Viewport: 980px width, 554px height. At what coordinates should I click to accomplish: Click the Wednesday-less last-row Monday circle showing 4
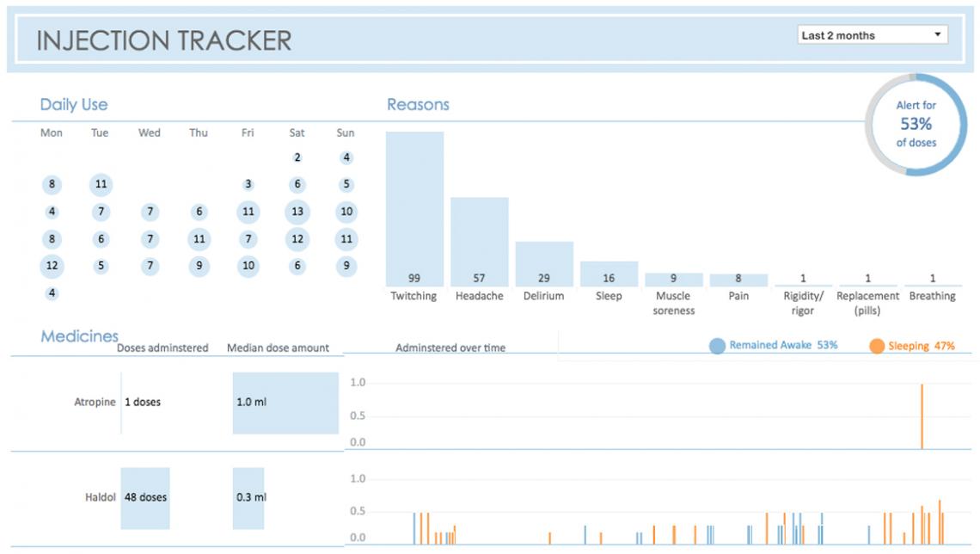(x=52, y=293)
